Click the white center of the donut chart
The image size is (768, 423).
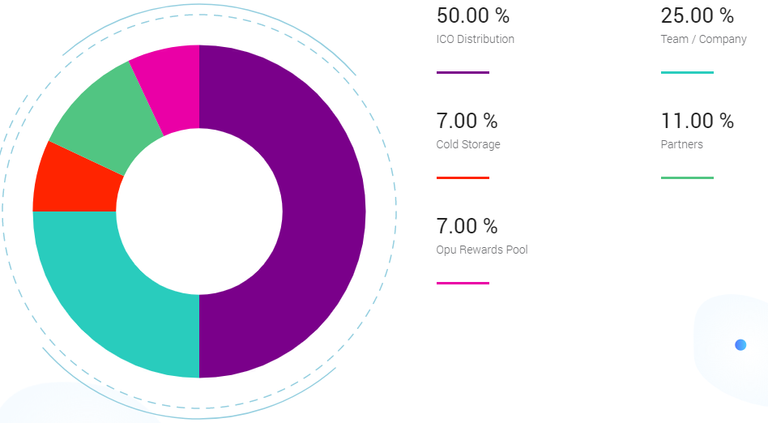pyautogui.click(x=199, y=211)
